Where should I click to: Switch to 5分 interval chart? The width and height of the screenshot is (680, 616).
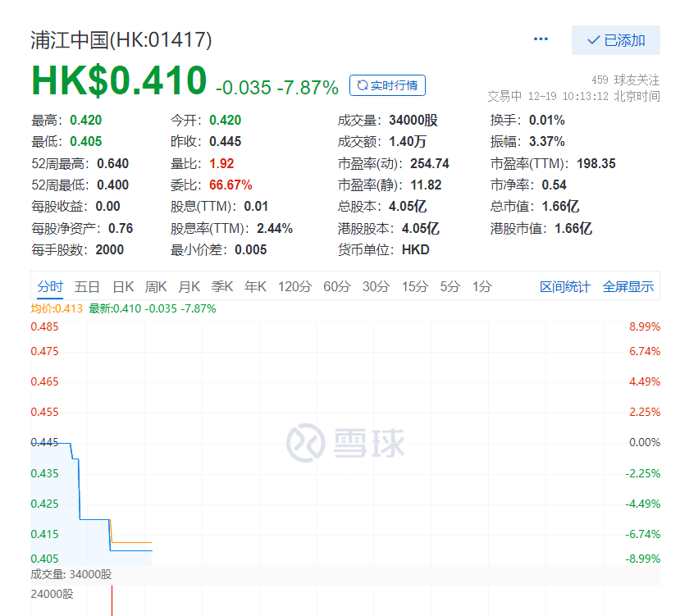450,286
